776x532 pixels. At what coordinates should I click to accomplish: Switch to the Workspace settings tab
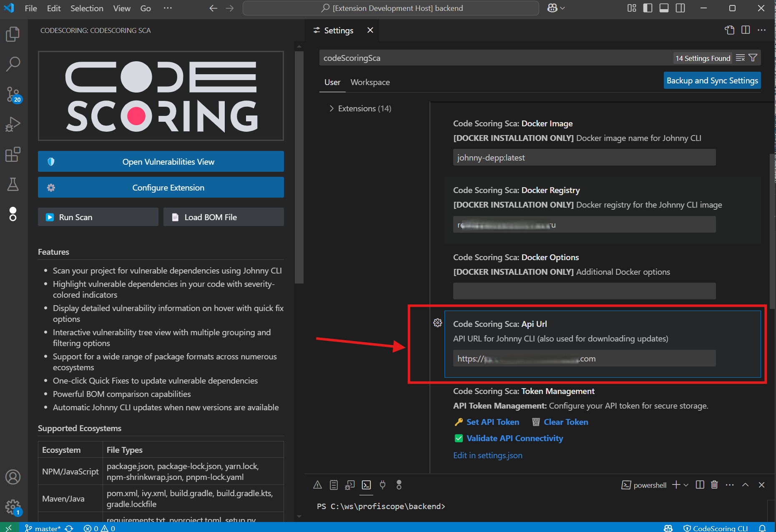click(x=370, y=82)
